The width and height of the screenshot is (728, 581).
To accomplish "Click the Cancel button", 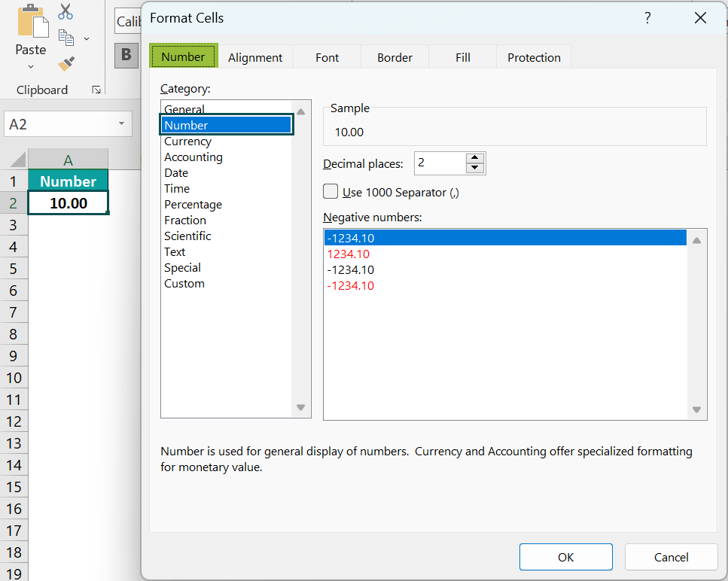I will pos(671,557).
